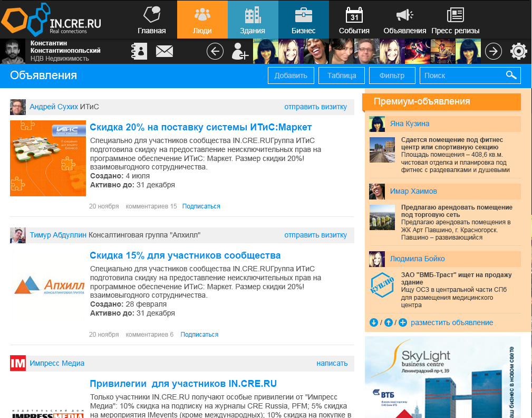
Task: Click the add person icon
Action: tap(239, 52)
